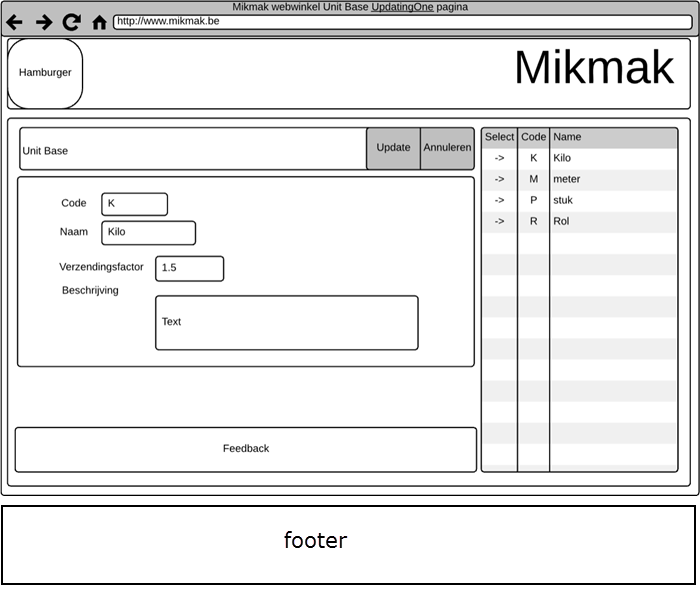Click the browser back arrow
The image size is (700, 593).
[x=15, y=22]
